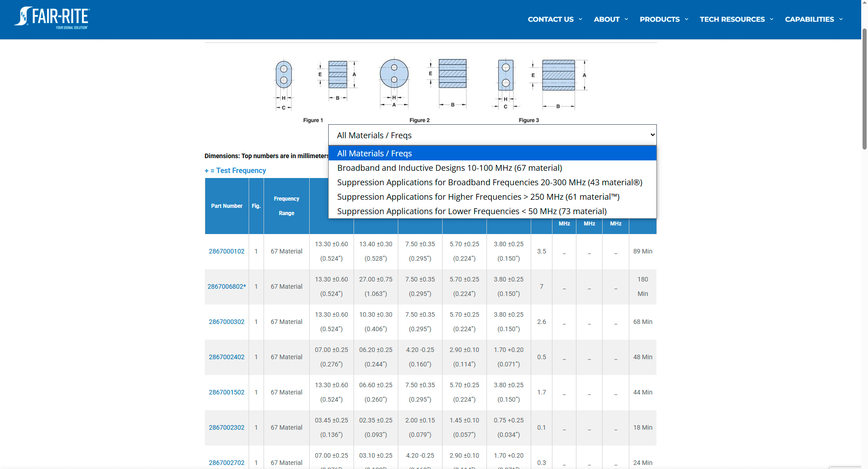
Task: Open part number 2867000102
Action: tap(226, 252)
